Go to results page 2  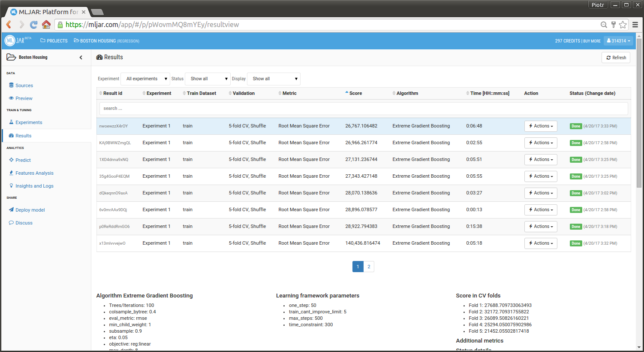pyautogui.click(x=369, y=267)
